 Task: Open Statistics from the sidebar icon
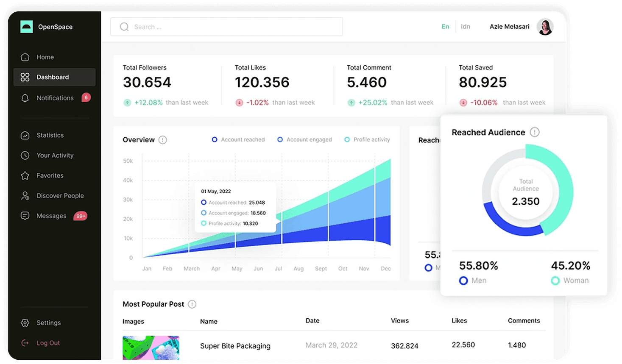(25, 135)
